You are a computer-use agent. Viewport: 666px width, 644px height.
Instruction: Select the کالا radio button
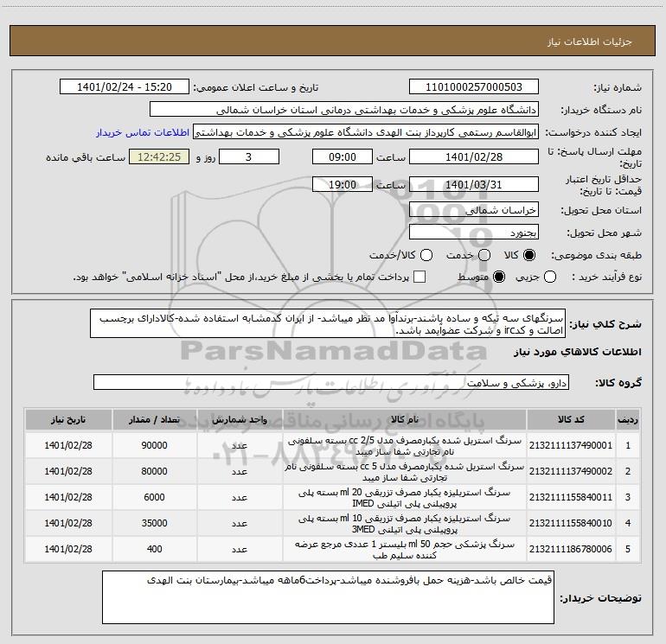point(529,255)
